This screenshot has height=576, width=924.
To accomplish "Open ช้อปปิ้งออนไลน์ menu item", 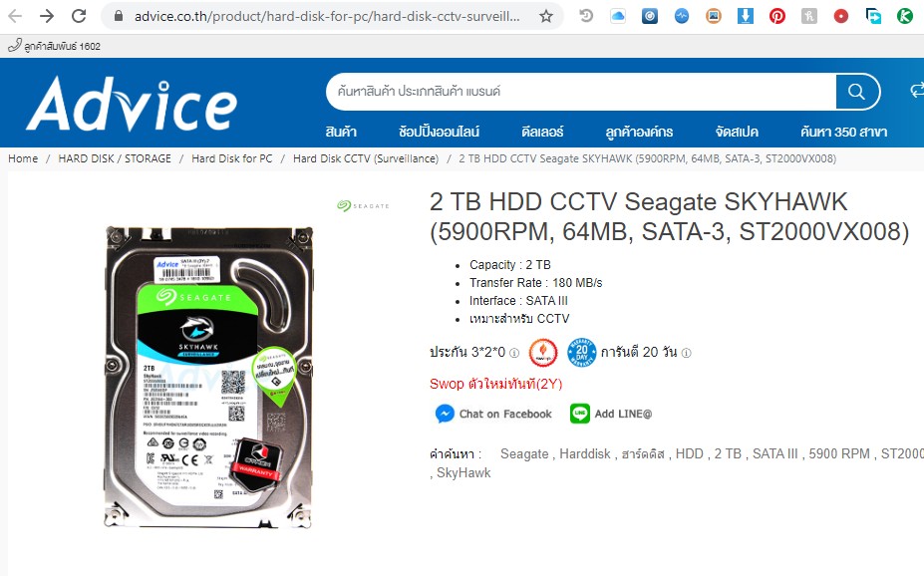I will (439, 132).
